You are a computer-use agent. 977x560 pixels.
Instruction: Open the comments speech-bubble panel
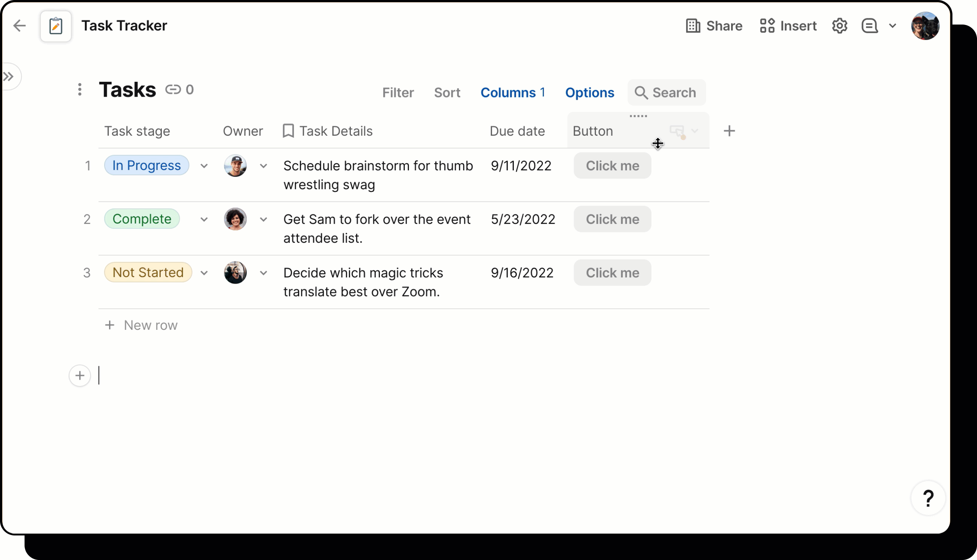click(x=869, y=25)
